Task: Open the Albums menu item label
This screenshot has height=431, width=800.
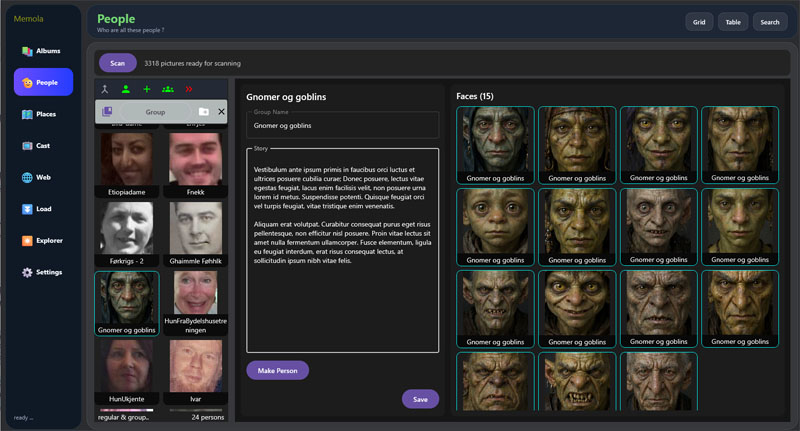Action: click(x=48, y=51)
